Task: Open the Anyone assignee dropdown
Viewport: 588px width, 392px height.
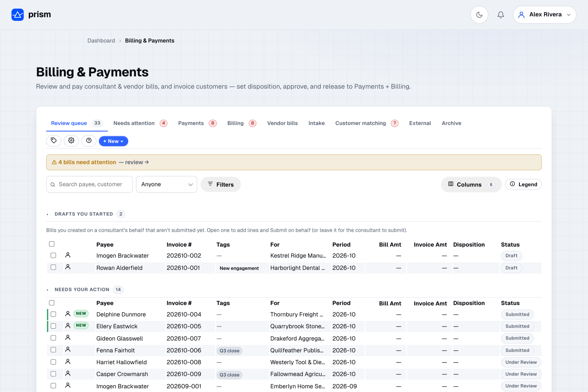Action: 166,184
